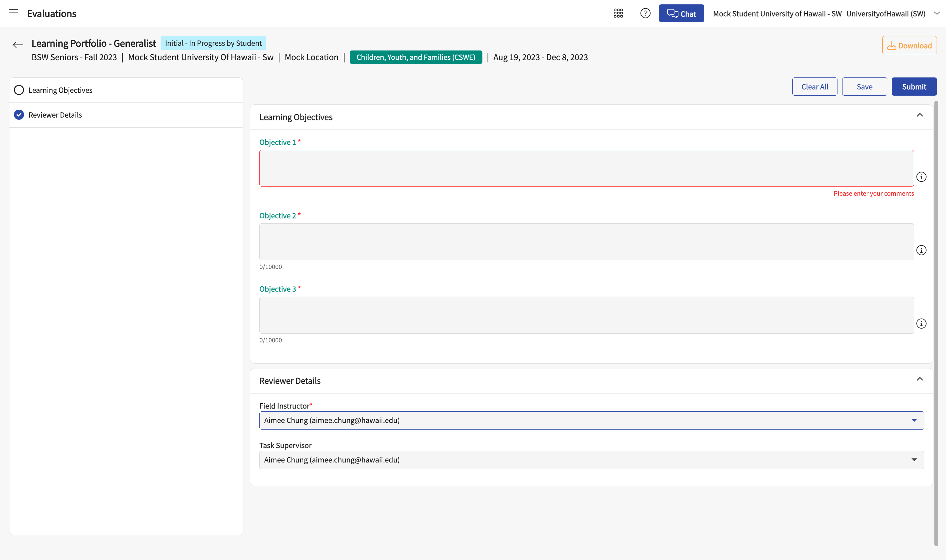This screenshot has height=560, width=946.
Task: Download the learning portfolio
Action: coord(909,45)
